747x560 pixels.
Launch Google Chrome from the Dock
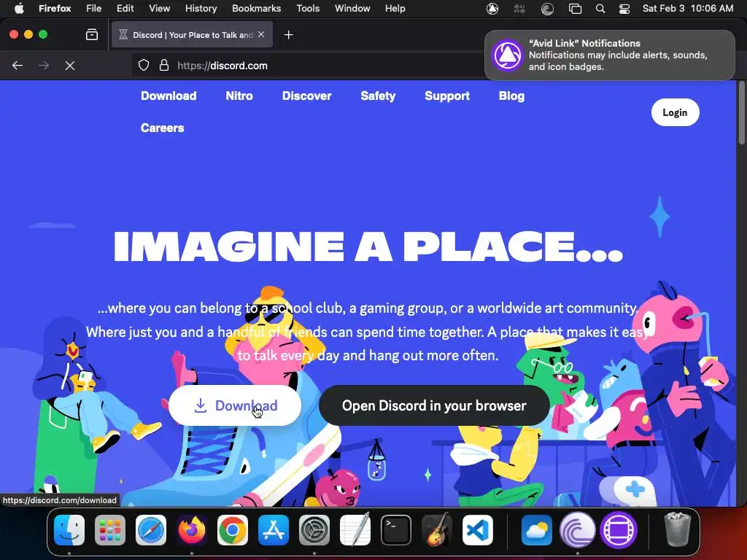point(233,530)
